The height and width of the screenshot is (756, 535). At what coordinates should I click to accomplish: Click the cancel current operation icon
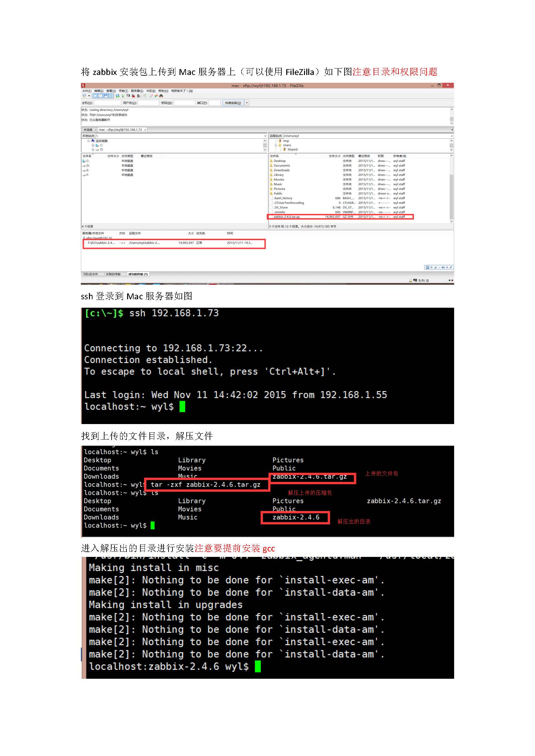tap(128, 96)
